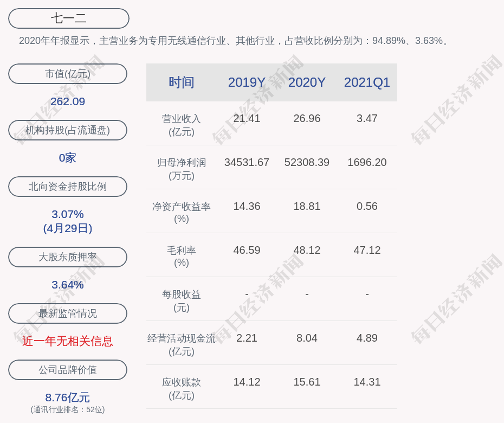504x423 pixels.
Task: Click the 最新监管情况 label
Action: (x=68, y=313)
